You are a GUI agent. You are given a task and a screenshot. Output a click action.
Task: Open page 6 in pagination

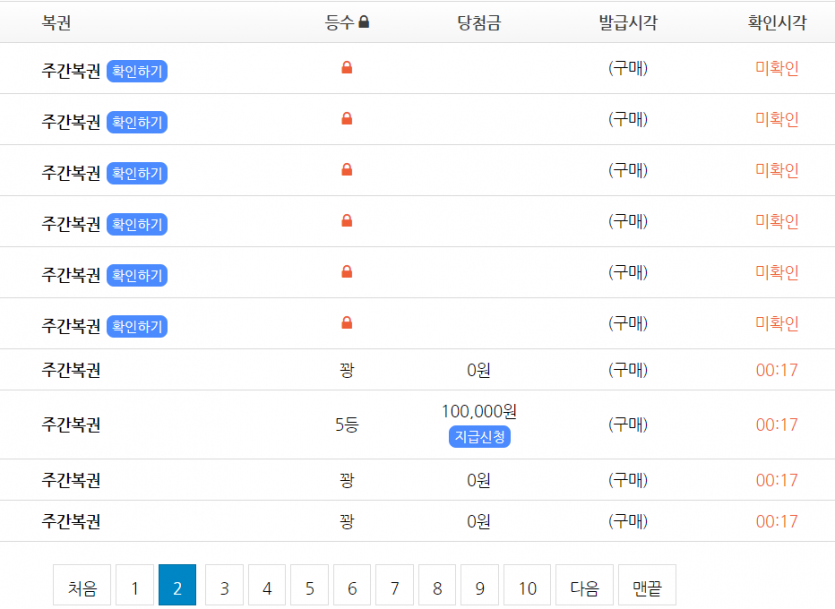pyautogui.click(x=352, y=585)
